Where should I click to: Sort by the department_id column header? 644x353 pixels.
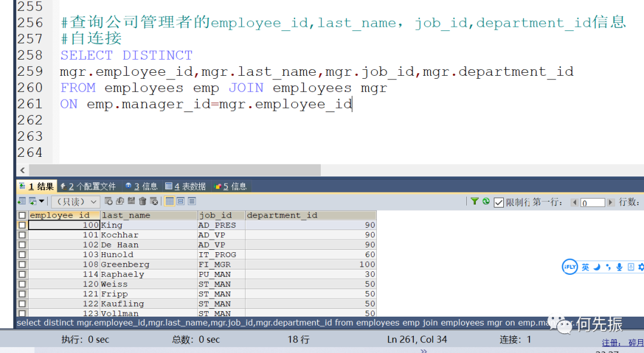pos(311,215)
